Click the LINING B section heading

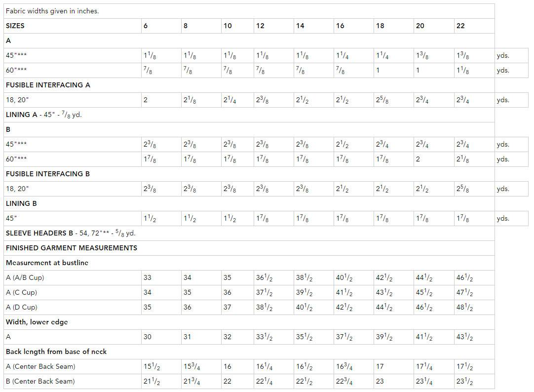coord(21,204)
